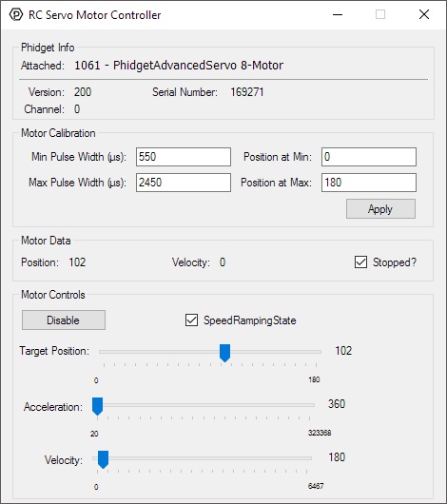Click the serial number 169271
447x504 pixels.
pos(247,92)
